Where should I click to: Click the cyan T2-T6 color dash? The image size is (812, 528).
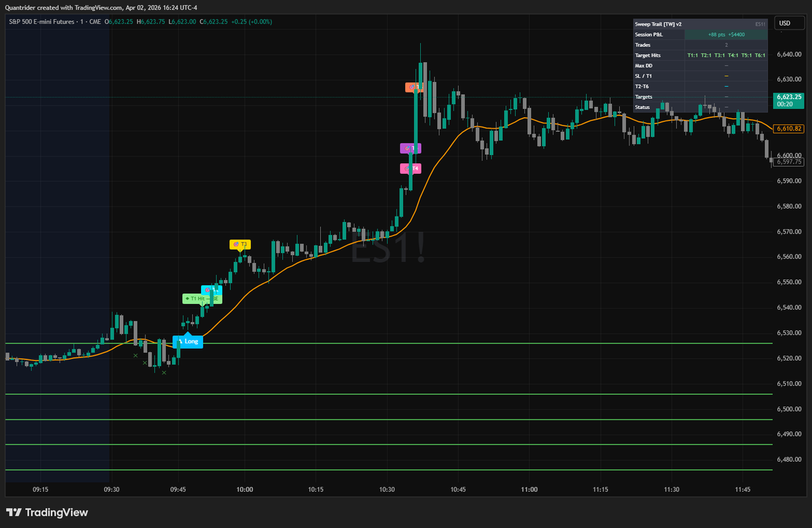click(726, 86)
